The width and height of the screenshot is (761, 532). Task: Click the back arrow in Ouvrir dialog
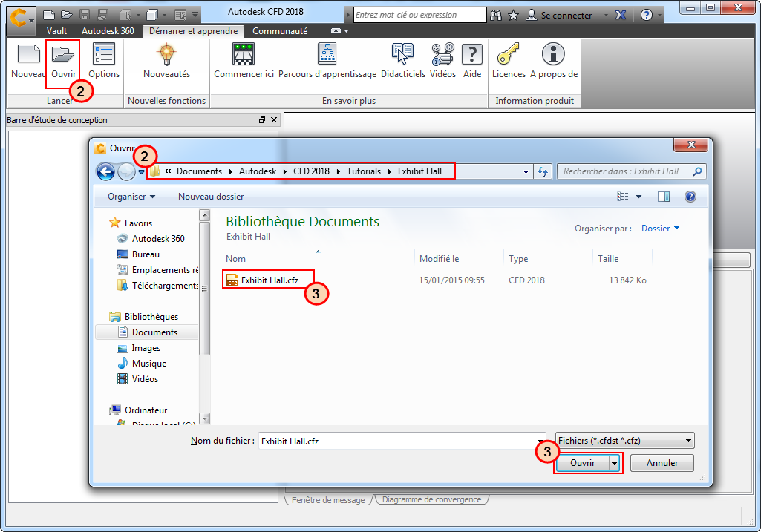(105, 171)
